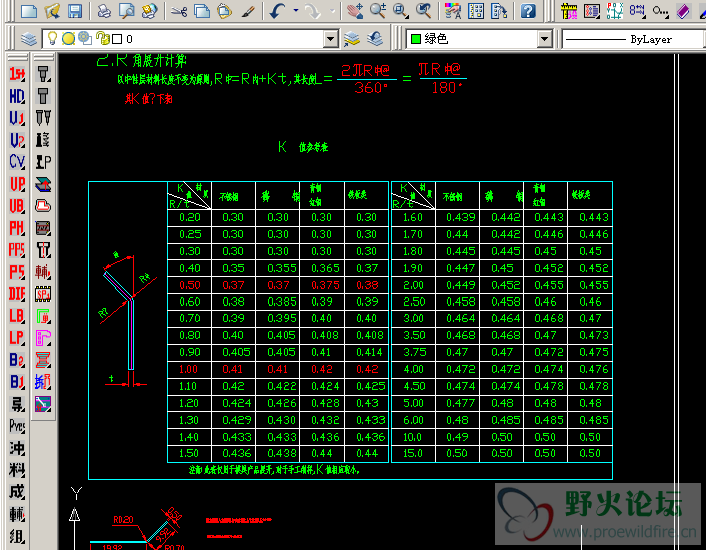The height and width of the screenshot is (550, 706).
Task: Open the Zoom Window flyout icon
Action: click(x=400, y=11)
